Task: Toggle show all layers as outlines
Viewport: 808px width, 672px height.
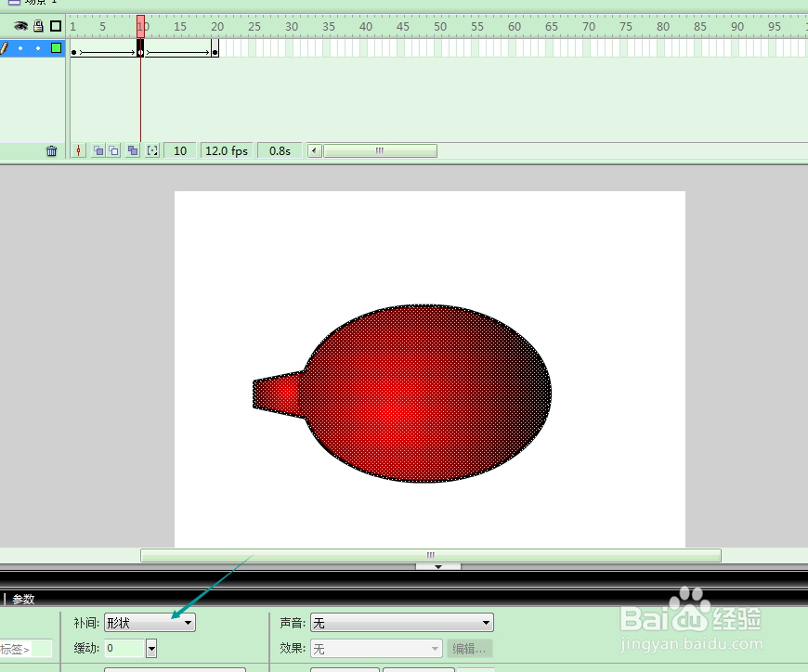Action: [x=56, y=26]
